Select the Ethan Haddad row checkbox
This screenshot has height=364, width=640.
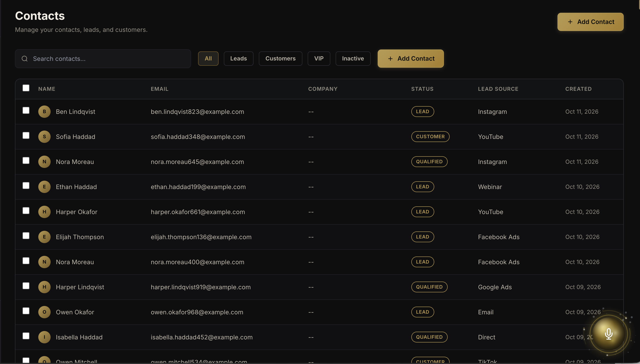(26, 186)
